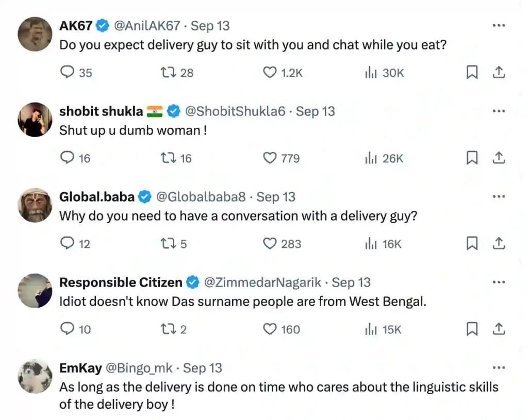This screenshot has width=528, height=420.
Task: Open more options for shobit shukla's tweet
Action: [x=499, y=111]
